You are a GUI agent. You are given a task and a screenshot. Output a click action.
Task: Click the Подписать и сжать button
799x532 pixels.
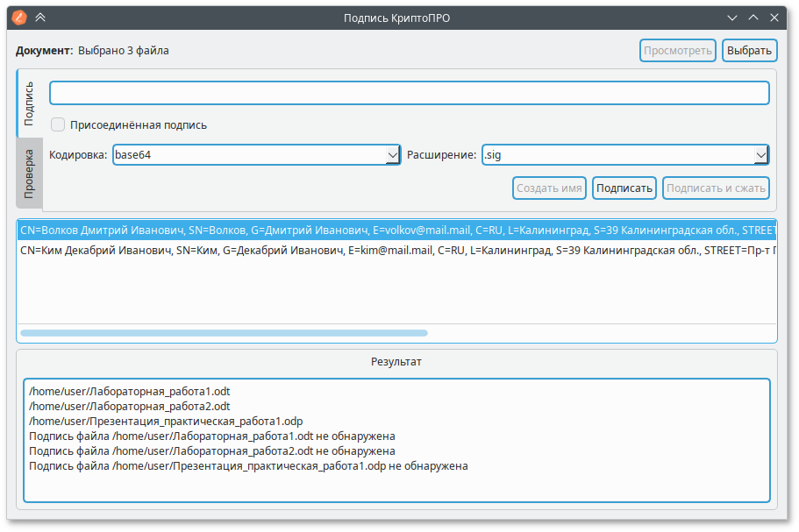tap(716, 188)
